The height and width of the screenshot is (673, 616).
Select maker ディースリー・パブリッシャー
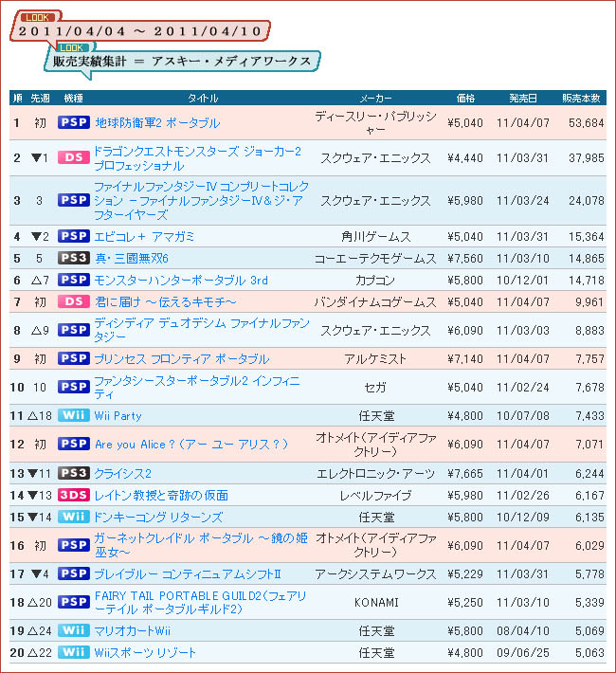click(375, 123)
